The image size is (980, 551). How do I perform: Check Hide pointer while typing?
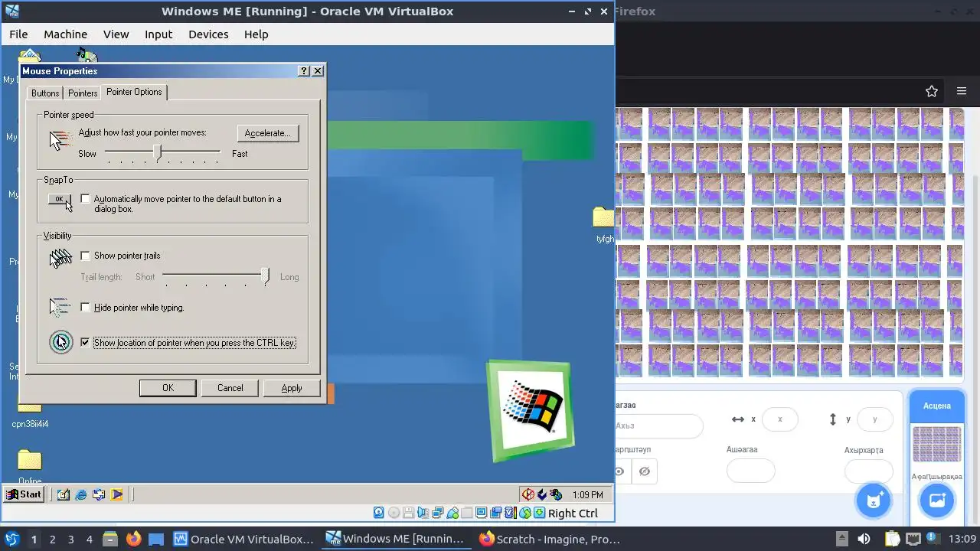85,308
